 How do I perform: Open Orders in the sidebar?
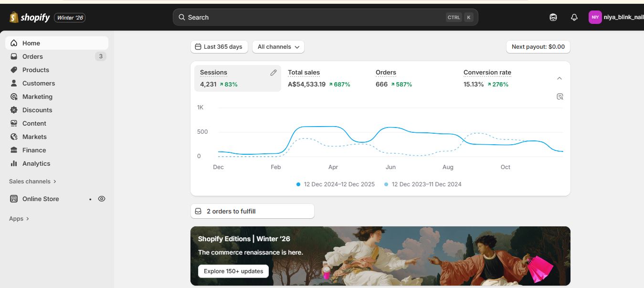[x=57, y=56]
